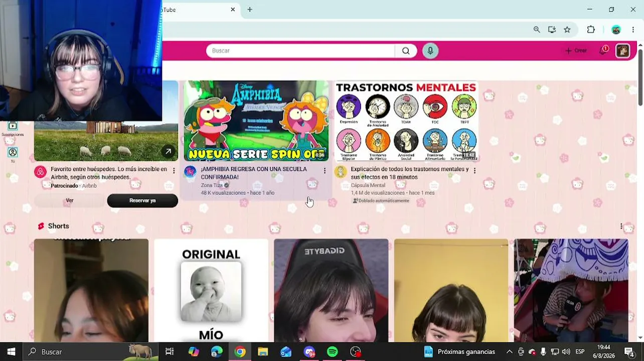644x361 pixels.
Task: Open Suscripciones in the YouTube sidebar
Action: pos(13,129)
